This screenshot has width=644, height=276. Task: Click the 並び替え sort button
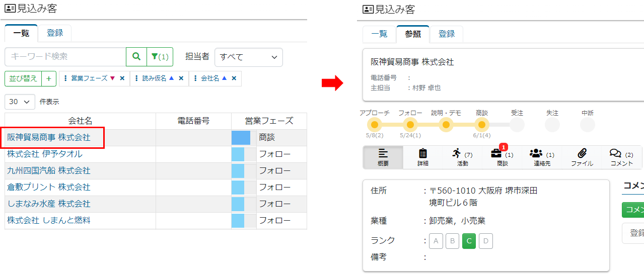tap(23, 78)
